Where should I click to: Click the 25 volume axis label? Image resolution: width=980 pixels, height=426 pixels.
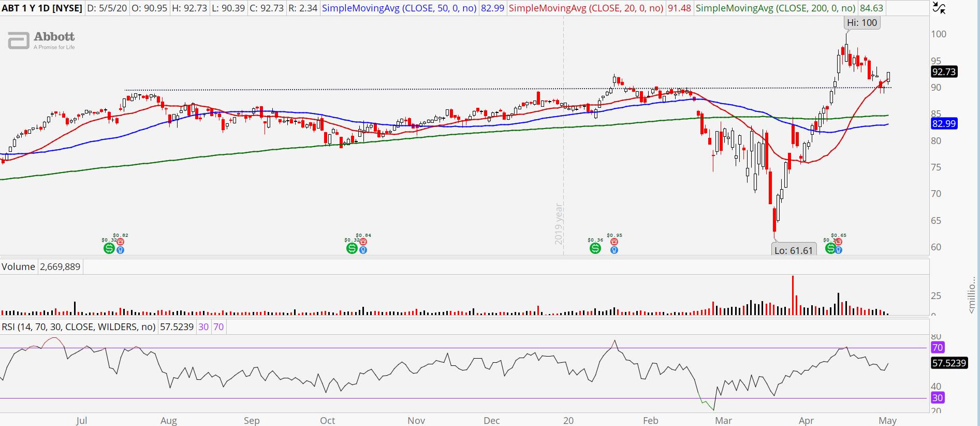(x=936, y=296)
